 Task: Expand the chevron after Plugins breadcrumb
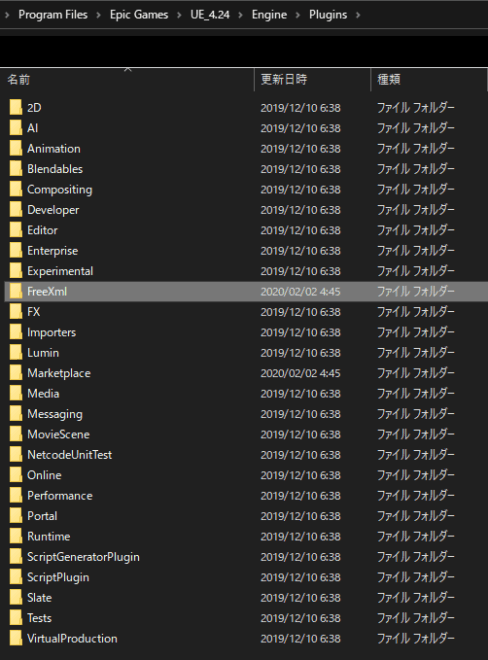tap(358, 15)
